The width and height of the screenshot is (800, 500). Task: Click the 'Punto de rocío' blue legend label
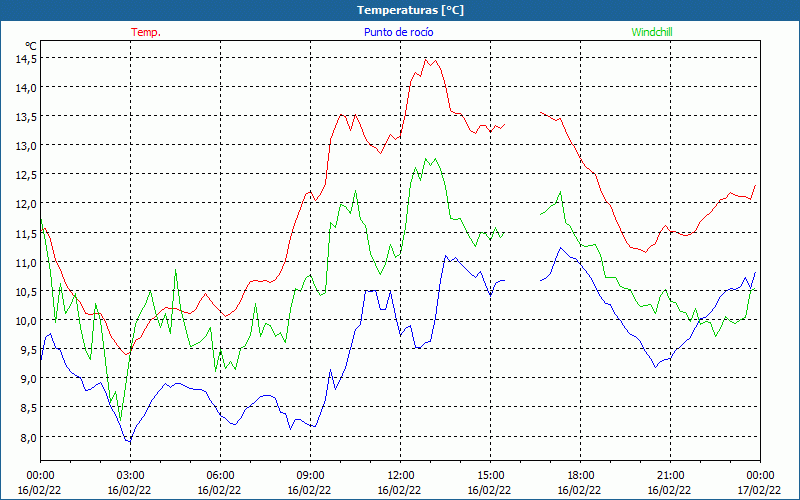click(398, 32)
